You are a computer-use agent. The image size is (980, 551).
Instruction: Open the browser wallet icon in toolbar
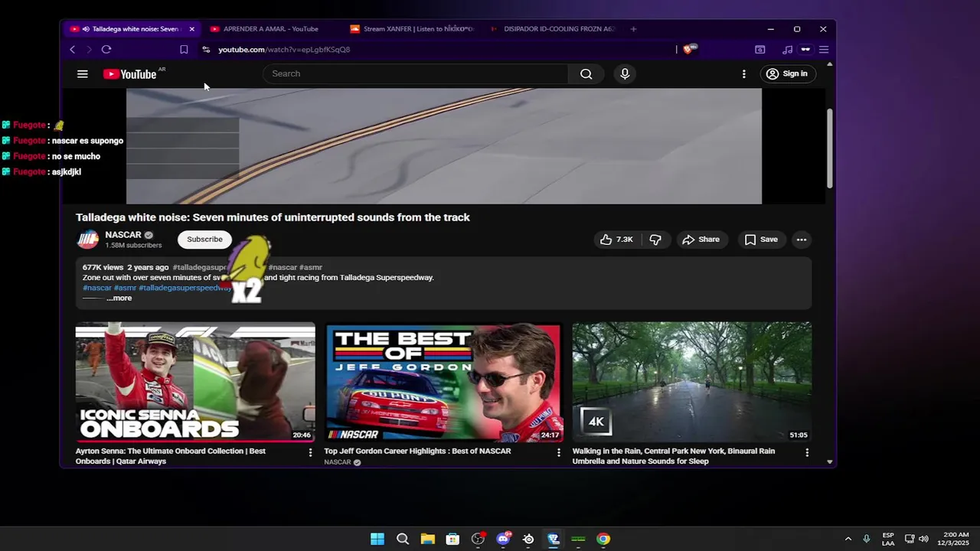(x=759, y=50)
